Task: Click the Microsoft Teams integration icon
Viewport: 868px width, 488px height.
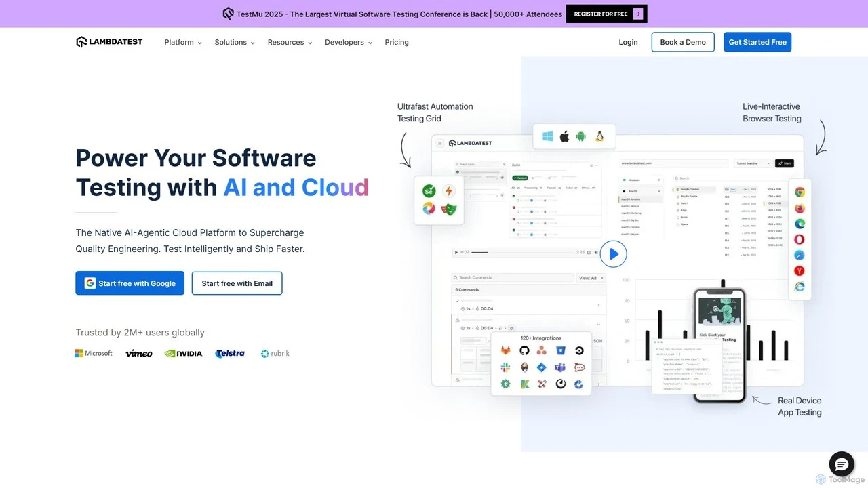Action: click(x=560, y=367)
